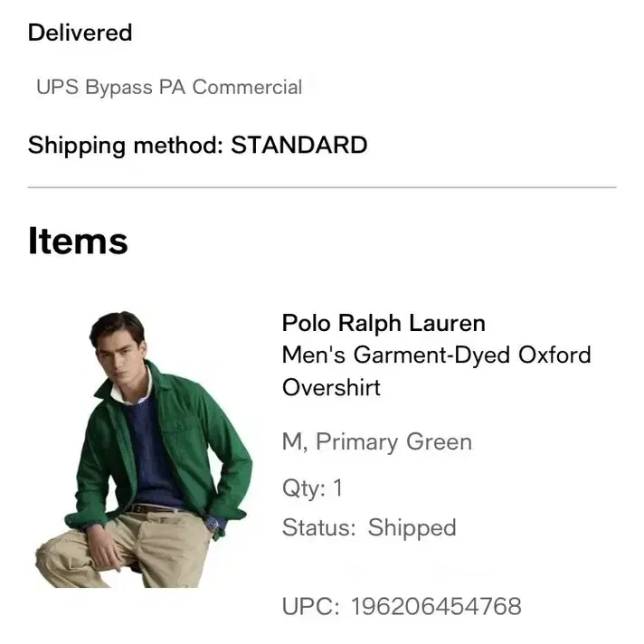The height and width of the screenshot is (644, 644).
Task: Click the Items section heading
Action: tap(78, 241)
